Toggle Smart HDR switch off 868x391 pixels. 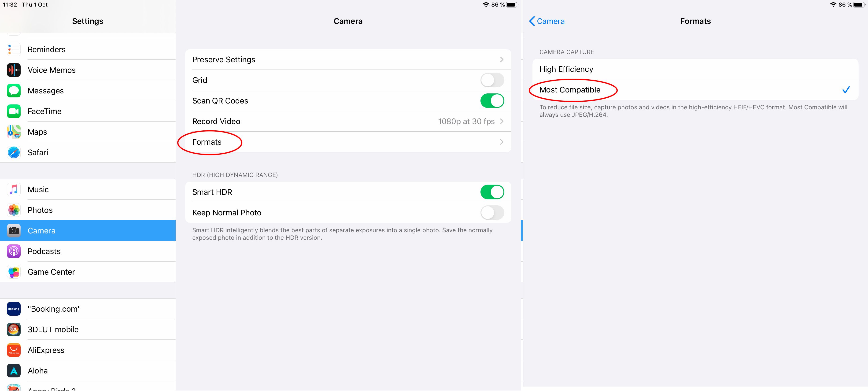click(x=492, y=192)
